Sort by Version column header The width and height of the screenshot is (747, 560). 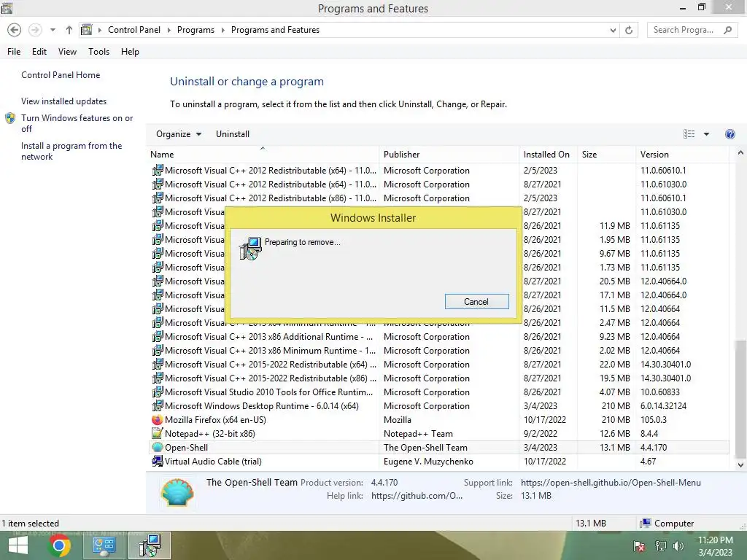tap(682, 155)
